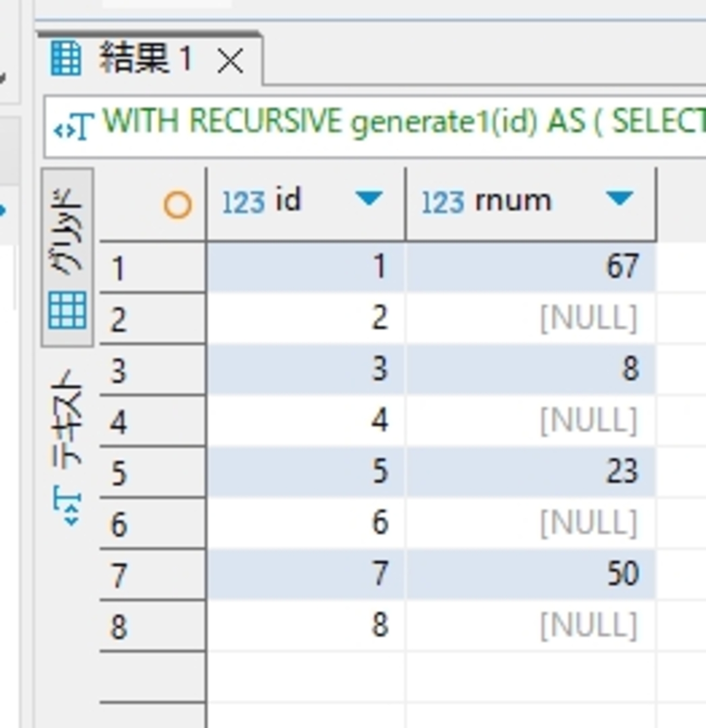Select the rnum cell containing 23
Viewport: 706px width, 728px height.
point(530,471)
